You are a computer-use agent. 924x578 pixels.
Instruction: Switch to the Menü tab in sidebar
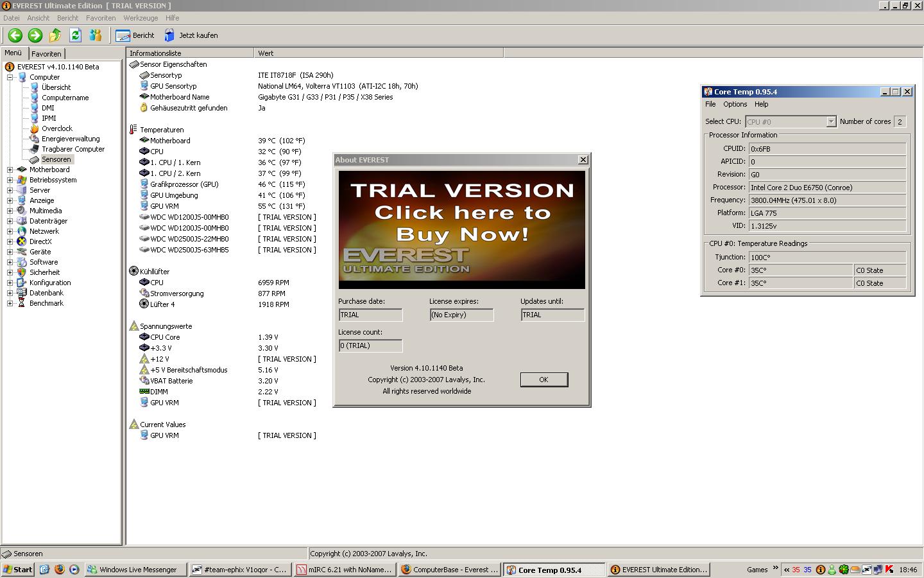coord(13,53)
